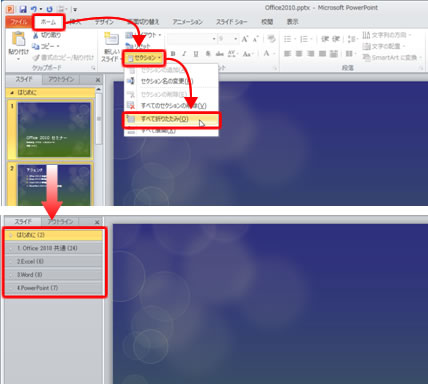
Task: Select slide 2 thumbnail in upper pane
Action: (x=54, y=184)
